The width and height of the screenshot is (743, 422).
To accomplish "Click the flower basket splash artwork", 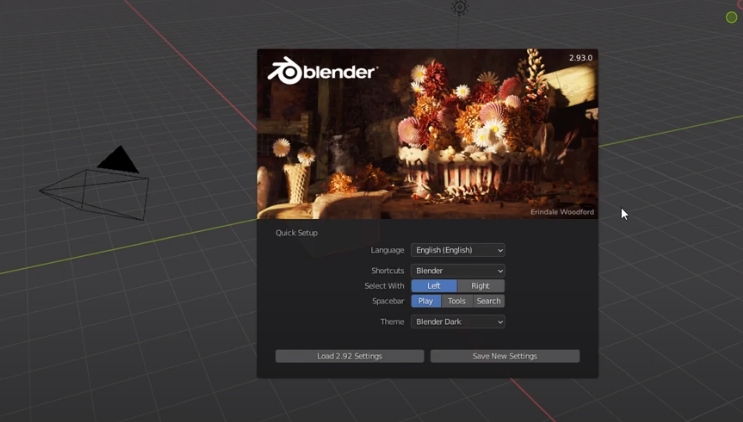I will [427, 134].
